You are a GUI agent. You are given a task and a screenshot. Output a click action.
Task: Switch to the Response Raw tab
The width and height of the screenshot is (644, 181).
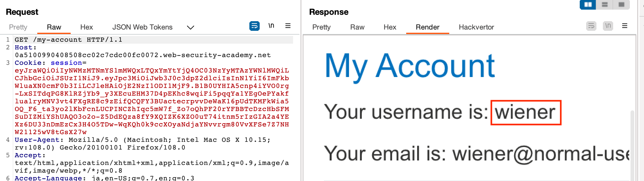pyautogui.click(x=357, y=27)
